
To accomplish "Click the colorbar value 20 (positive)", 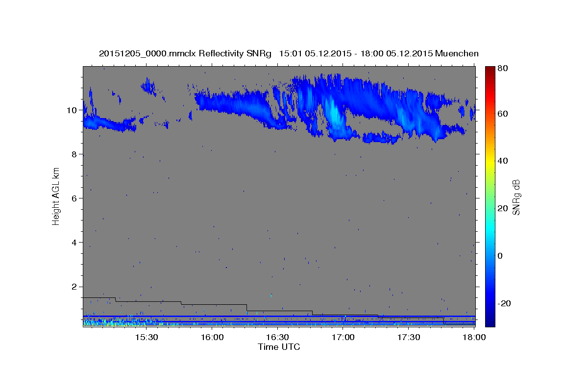I will click(x=502, y=208).
